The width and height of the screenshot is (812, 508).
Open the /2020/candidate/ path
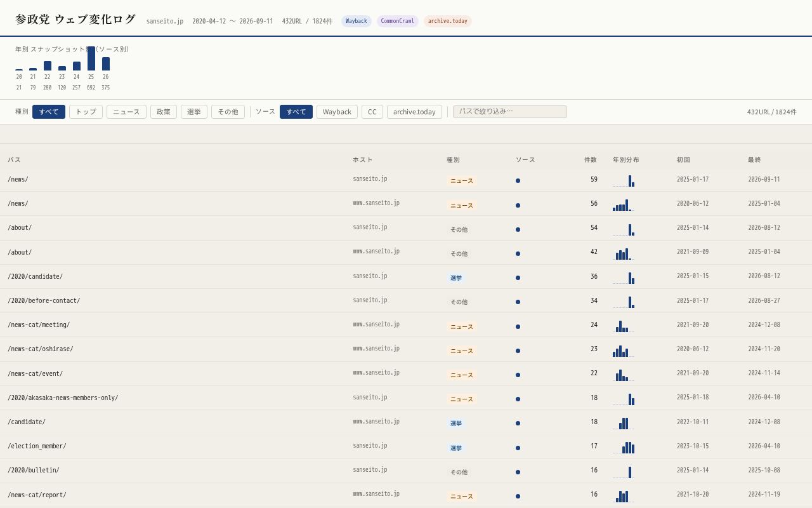[x=35, y=277]
